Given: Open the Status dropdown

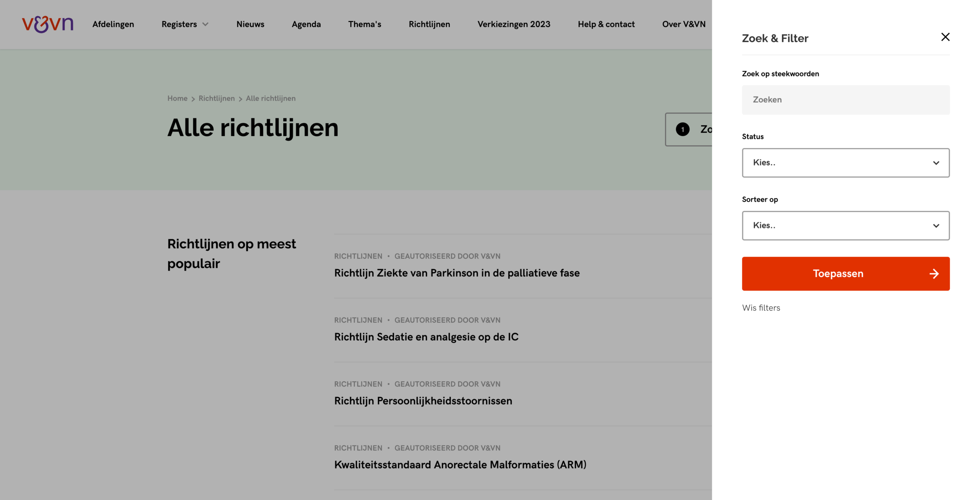Looking at the screenshot, I should (x=846, y=163).
